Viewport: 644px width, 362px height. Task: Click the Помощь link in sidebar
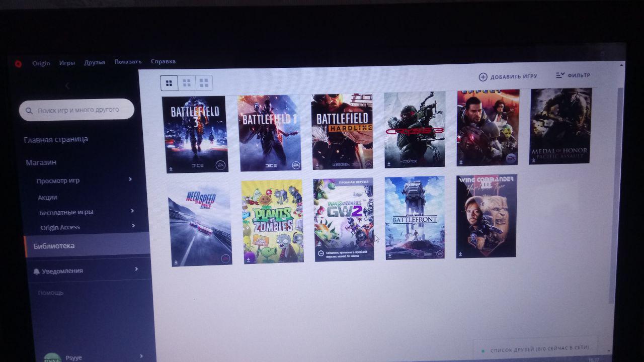pos(50,293)
